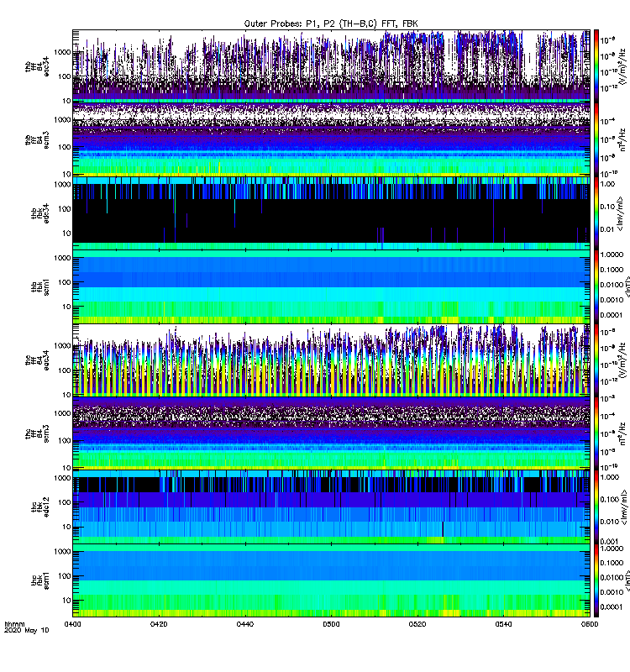Click inside the thb eac34 spectrogram panel

pos(331,66)
